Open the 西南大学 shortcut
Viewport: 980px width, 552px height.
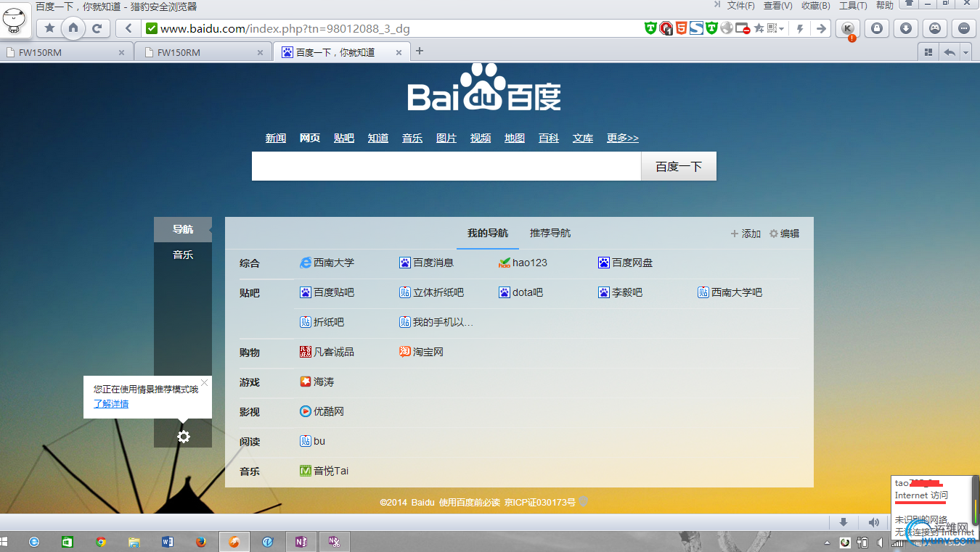[x=327, y=263]
